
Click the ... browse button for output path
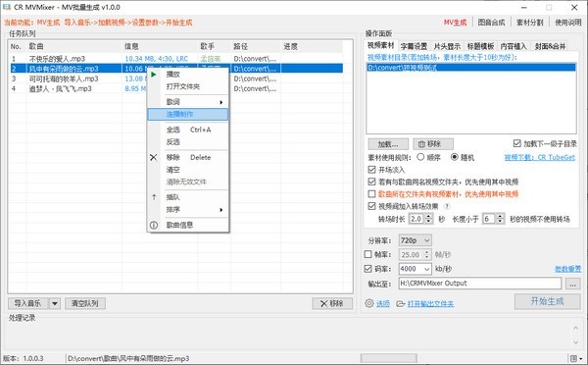(x=572, y=284)
